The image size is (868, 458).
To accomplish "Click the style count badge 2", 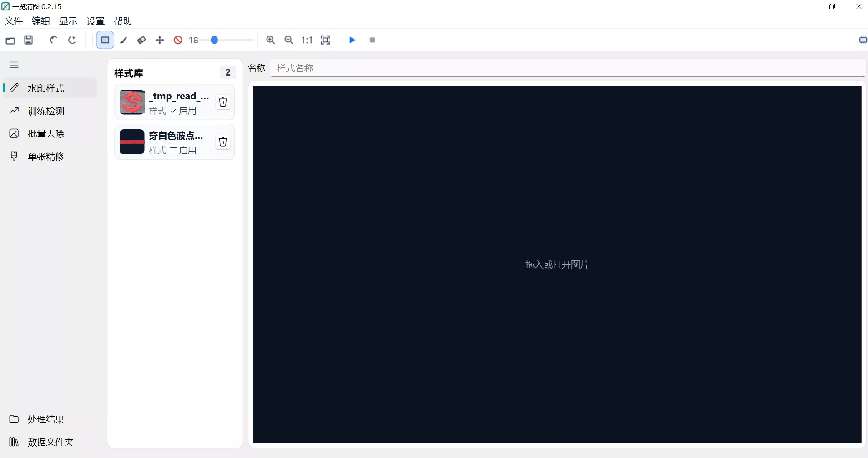I will 228,72.
